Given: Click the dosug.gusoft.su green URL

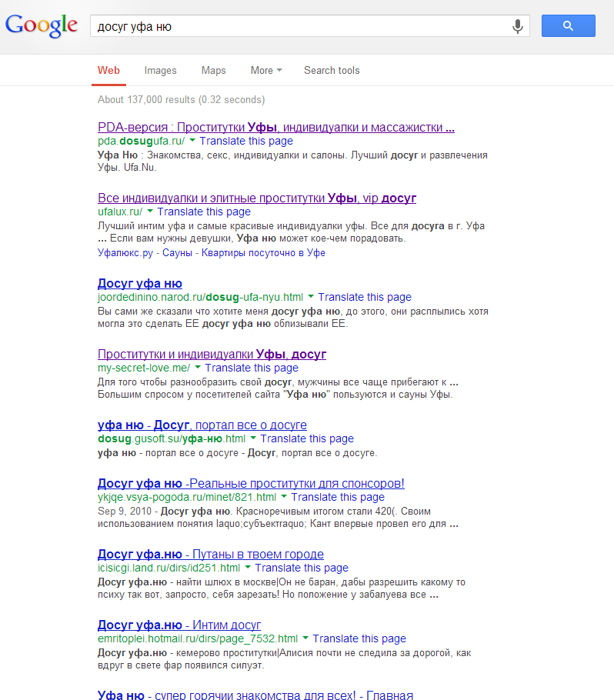Looking at the screenshot, I should [172, 438].
